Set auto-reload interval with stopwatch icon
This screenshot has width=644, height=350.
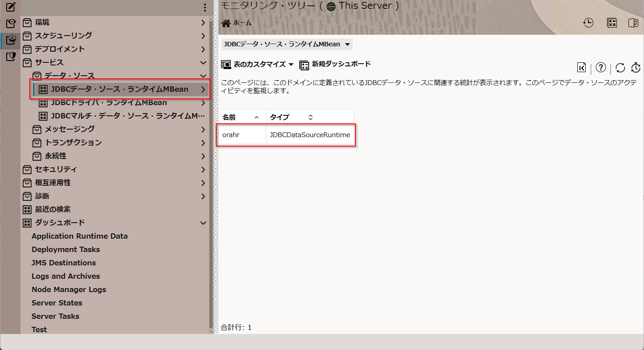[636, 68]
